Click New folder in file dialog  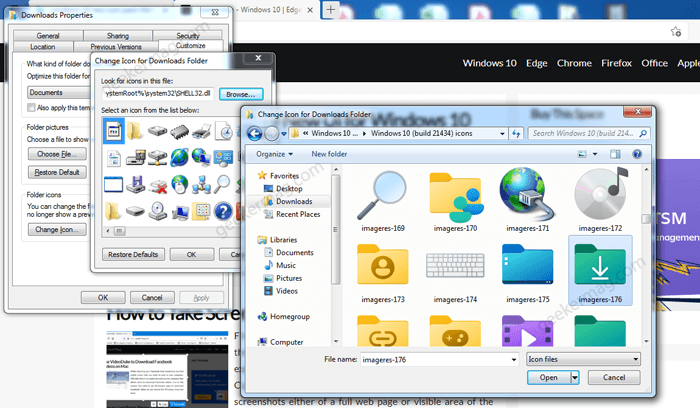pyautogui.click(x=329, y=154)
